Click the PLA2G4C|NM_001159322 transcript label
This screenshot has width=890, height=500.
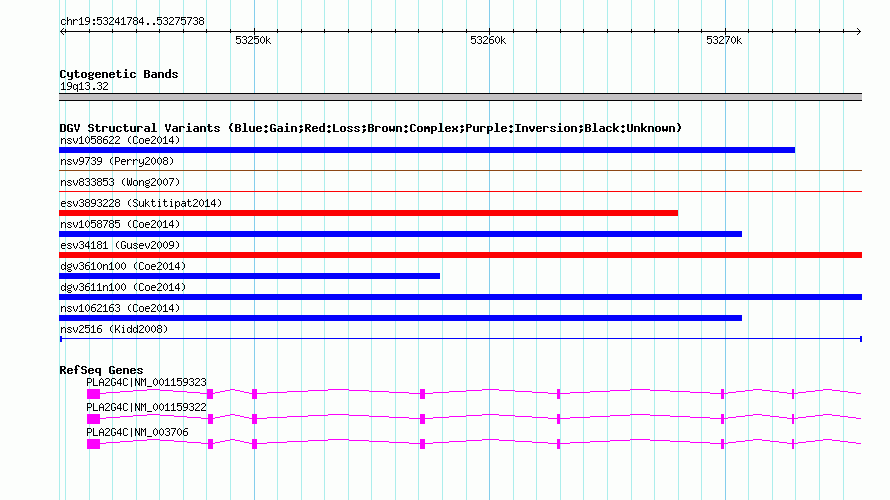(146, 407)
